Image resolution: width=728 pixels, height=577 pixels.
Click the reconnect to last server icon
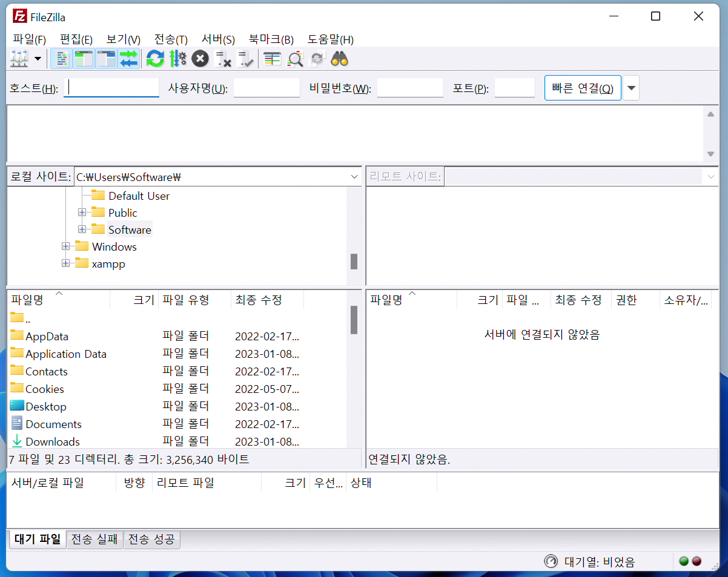pos(245,59)
